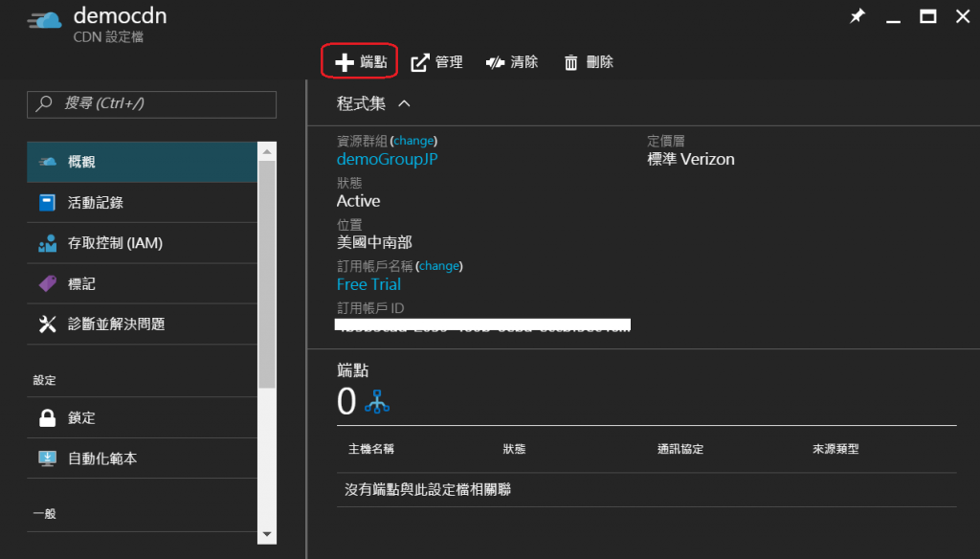Click the IAM people icon

[47, 243]
